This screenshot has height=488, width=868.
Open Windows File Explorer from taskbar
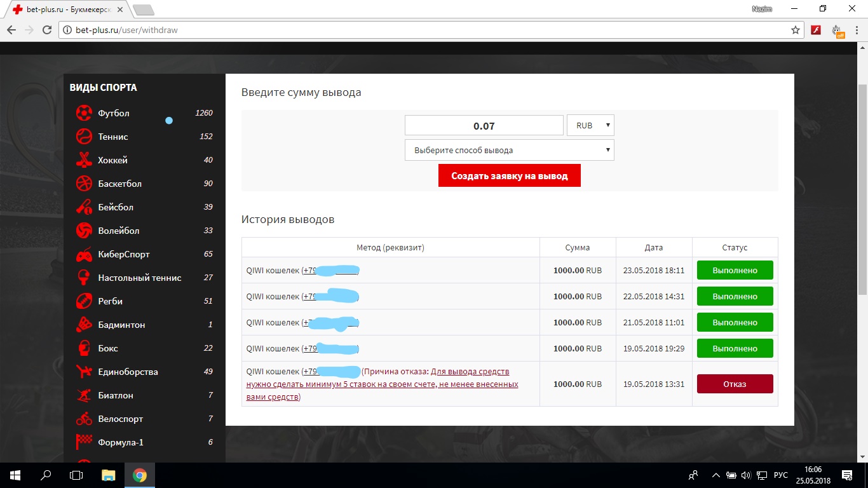[x=109, y=475]
